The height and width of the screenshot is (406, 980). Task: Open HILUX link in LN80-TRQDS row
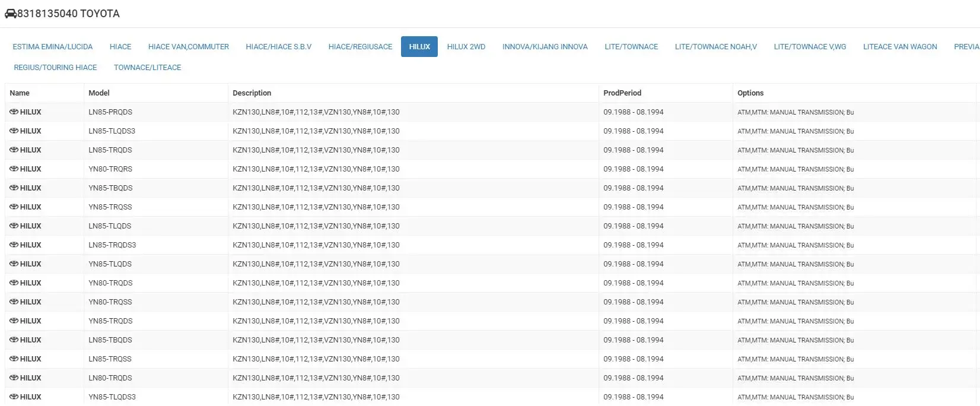click(x=31, y=378)
